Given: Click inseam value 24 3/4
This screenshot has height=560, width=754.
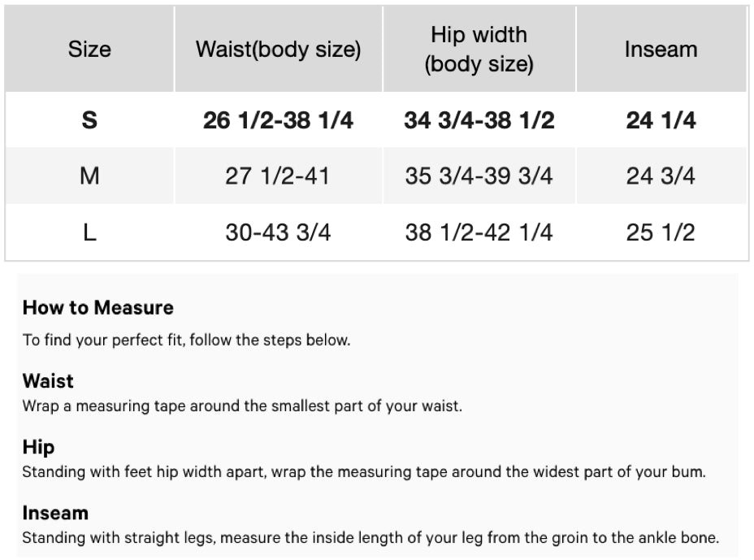Looking at the screenshot, I should [661, 176].
